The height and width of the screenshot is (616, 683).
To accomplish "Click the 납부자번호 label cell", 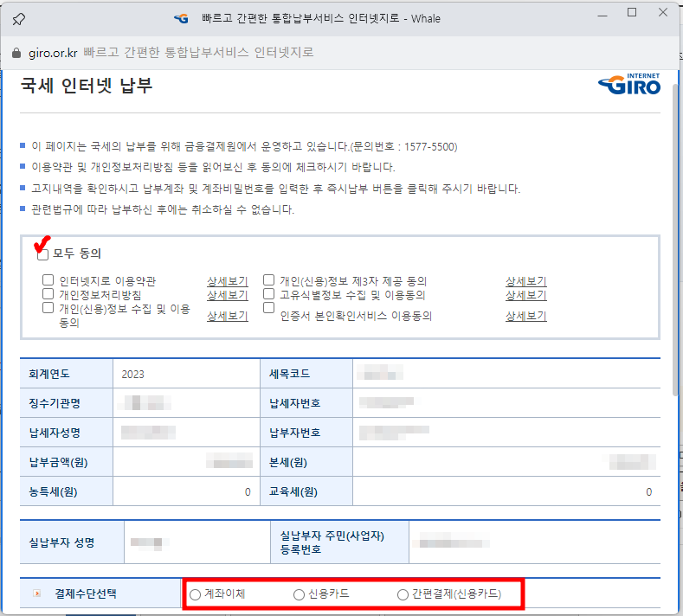I will (306, 433).
